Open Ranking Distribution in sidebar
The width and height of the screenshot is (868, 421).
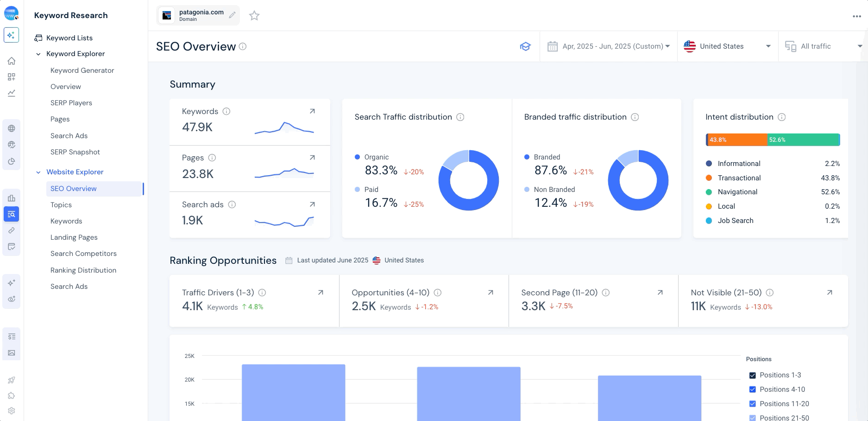(x=83, y=270)
